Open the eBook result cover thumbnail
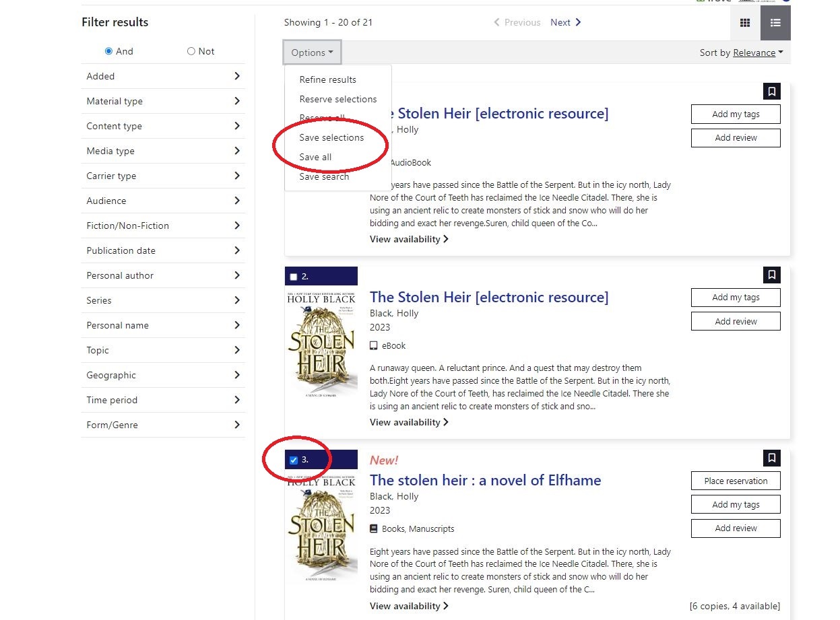The width and height of the screenshot is (840, 620). click(321, 344)
